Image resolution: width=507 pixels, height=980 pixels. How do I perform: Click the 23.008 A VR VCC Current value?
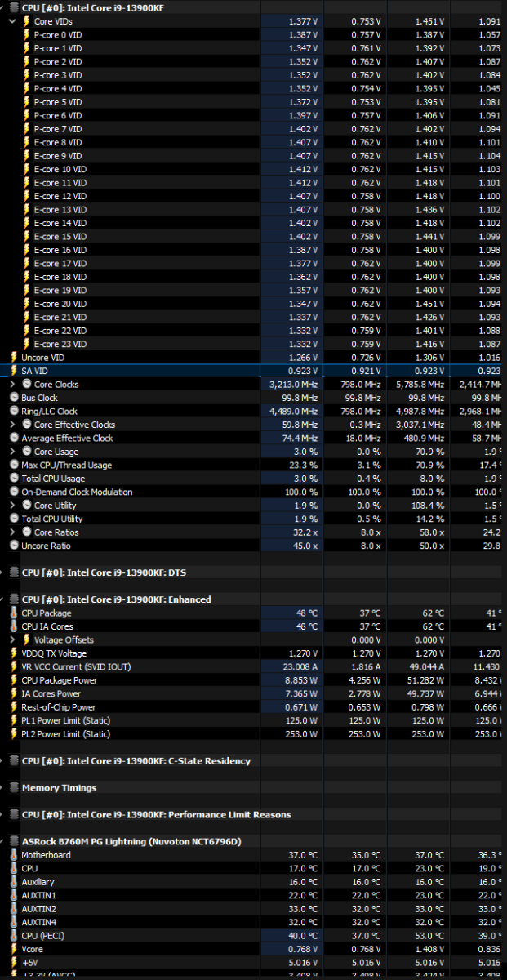(300, 666)
